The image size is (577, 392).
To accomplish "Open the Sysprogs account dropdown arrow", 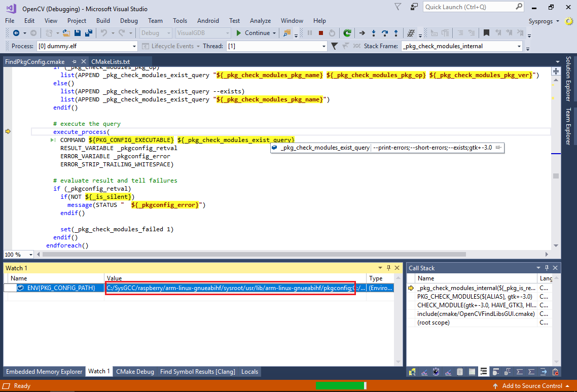I will 558,21.
